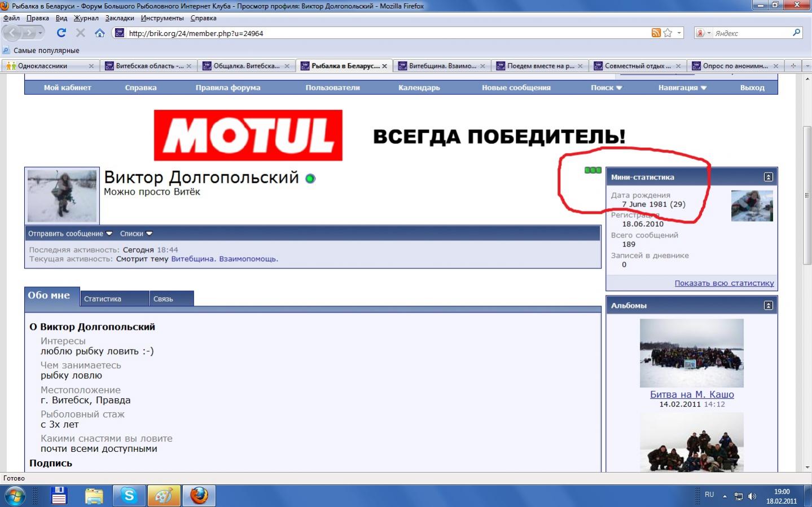Open the Списки dropdown
This screenshot has height=507, width=812.
[136, 233]
